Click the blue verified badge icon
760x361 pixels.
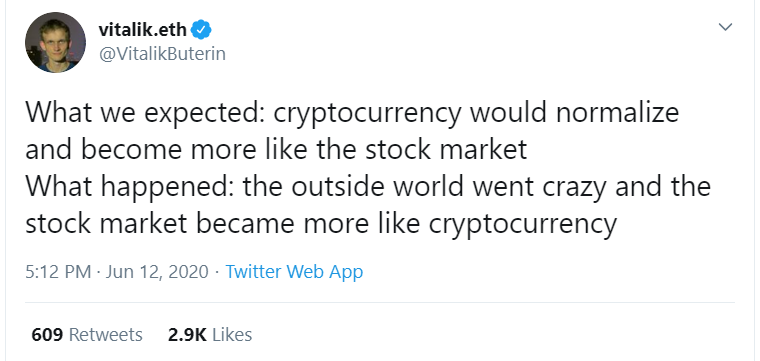(x=201, y=30)
